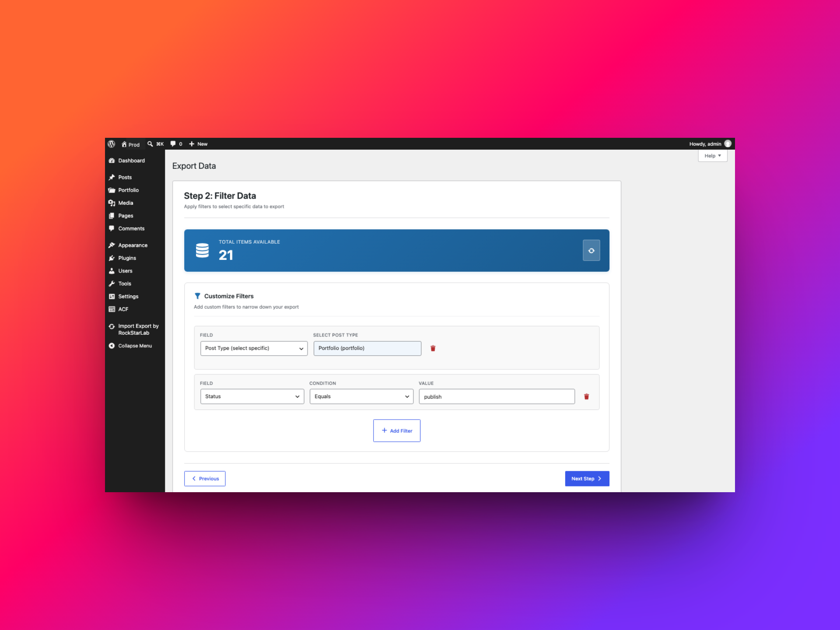Screen dimensions: 840x630
Task: Open the Pages menu item
Action: pos(135,216)
